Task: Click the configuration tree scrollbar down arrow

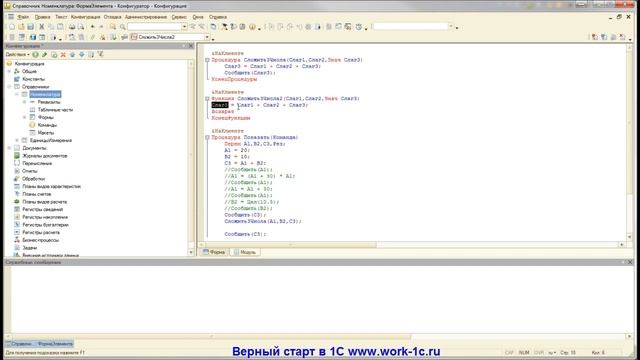Action: [x=191, y=252]
